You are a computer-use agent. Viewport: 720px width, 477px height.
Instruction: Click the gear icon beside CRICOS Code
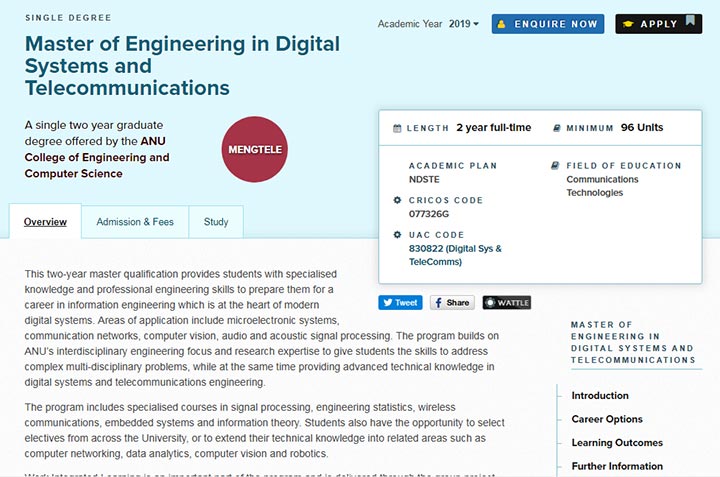[397, 200]
